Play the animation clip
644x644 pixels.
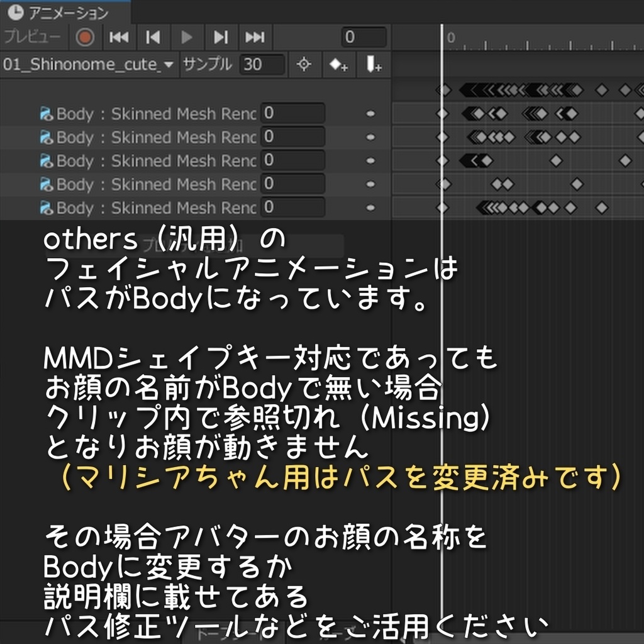tap(187, 37)
